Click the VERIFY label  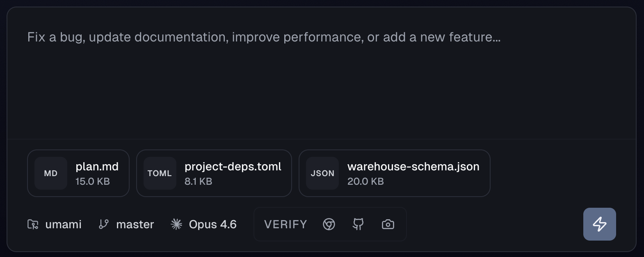click(285, 225)
